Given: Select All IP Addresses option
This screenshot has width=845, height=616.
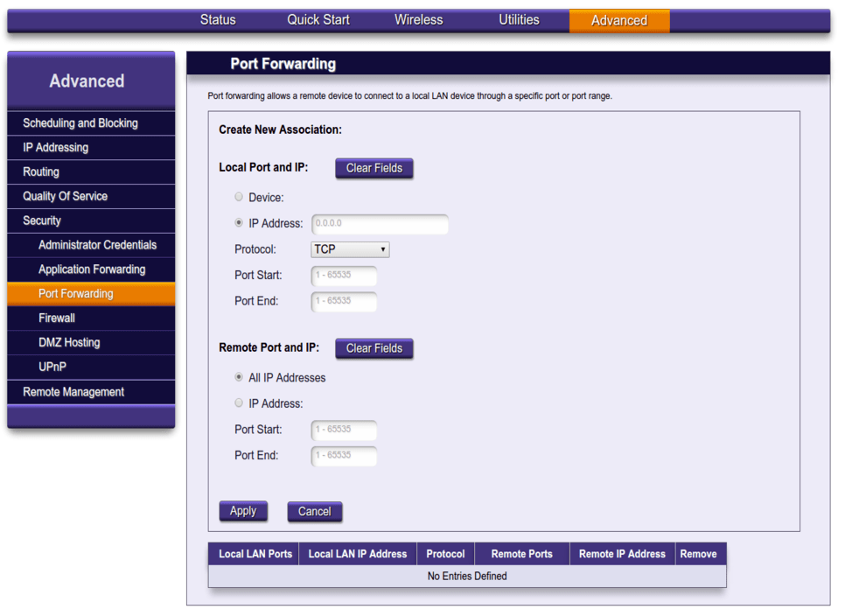Looking at the screenshot, I should pyautogui.click(x=238, y=377).
